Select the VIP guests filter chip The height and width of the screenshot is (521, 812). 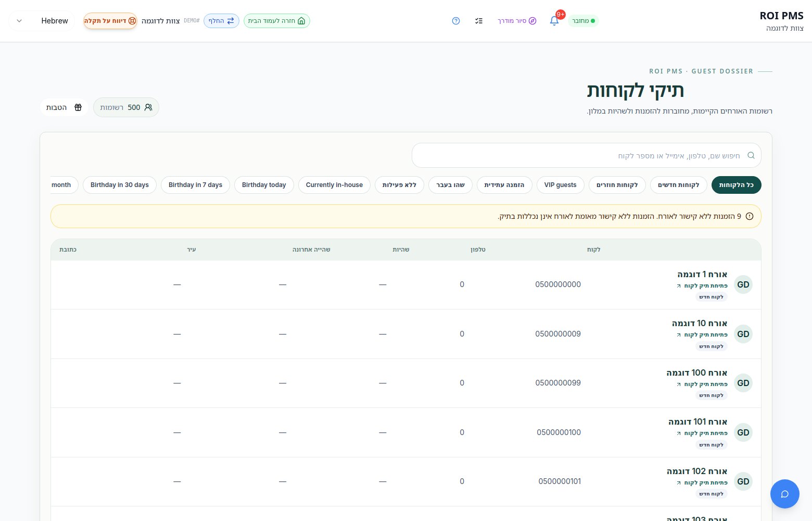pyautogui.click(x=561, y=185)
